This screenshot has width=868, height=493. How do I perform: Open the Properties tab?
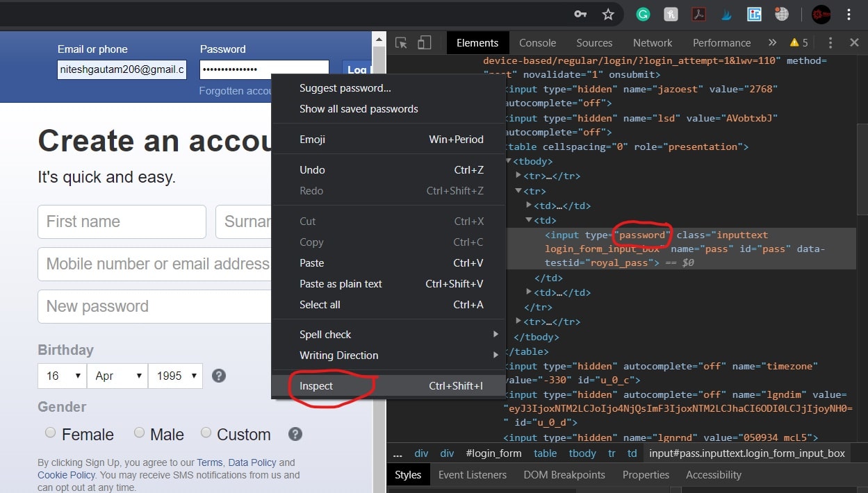(x=646, y=475)
